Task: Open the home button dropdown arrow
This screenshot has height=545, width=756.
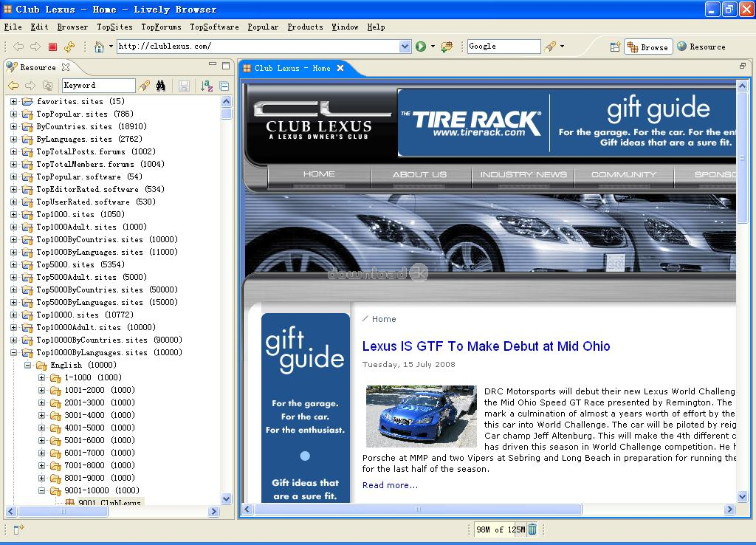Action: [x=111, y=47]
